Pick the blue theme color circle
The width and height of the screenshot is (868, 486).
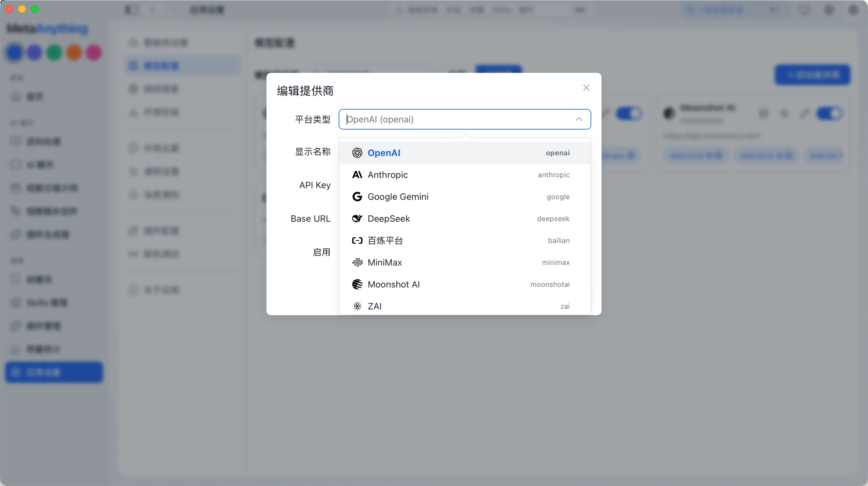[x=14, y=53]
